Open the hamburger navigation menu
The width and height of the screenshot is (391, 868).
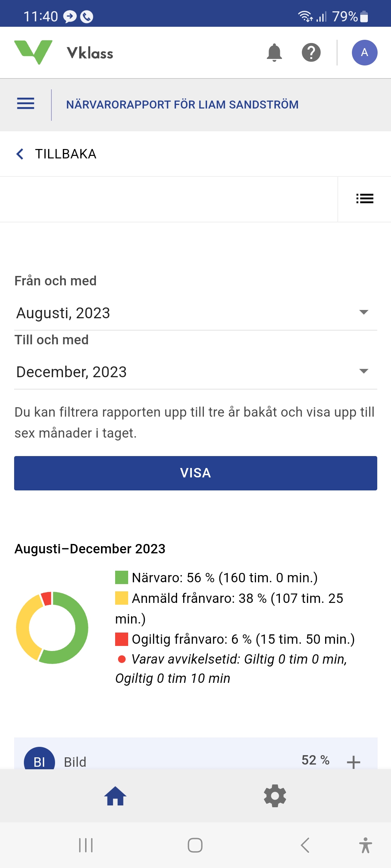click(26, 104)
